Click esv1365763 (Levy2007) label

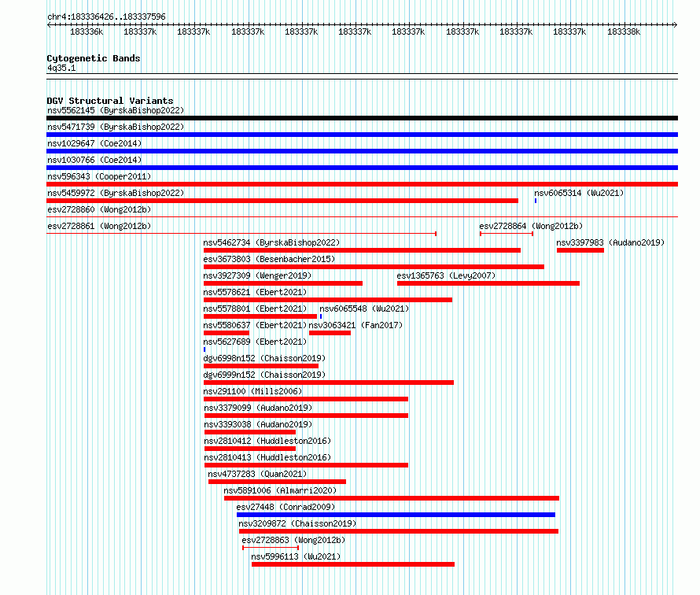[446, 275]
